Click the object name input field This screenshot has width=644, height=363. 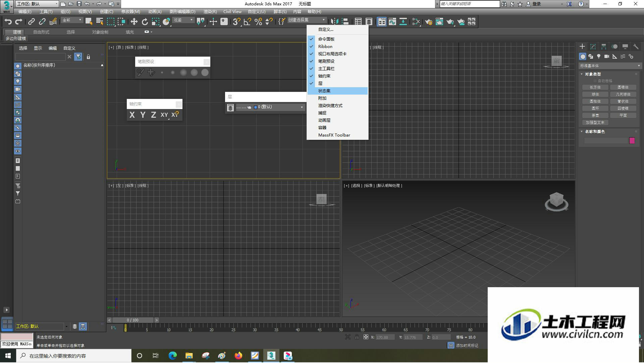tap(606, 141)
